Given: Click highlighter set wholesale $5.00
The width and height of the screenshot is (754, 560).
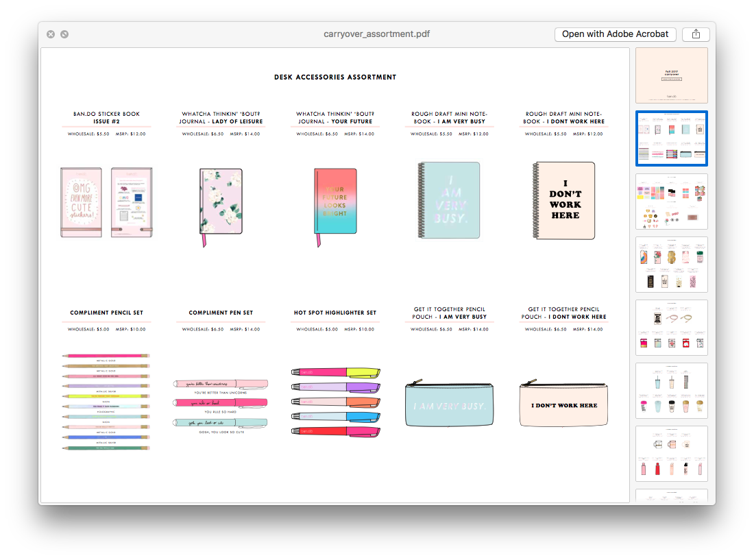Looking at the screenshot, I should click(317, 329).
